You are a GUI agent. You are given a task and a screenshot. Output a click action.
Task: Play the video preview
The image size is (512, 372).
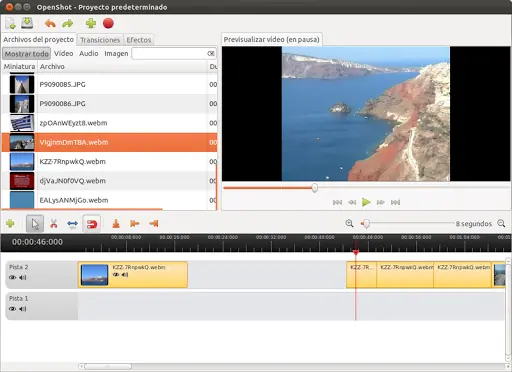pyautogui.click(x=366, y=202)
